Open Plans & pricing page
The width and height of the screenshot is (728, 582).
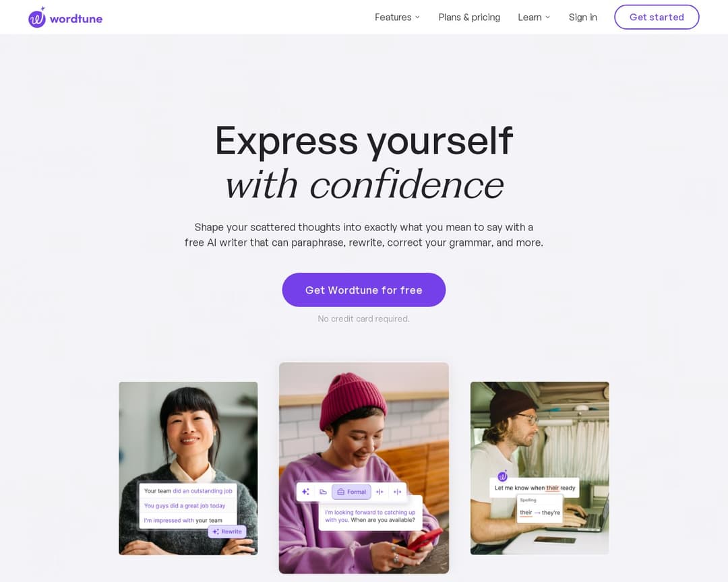(469, 17)
